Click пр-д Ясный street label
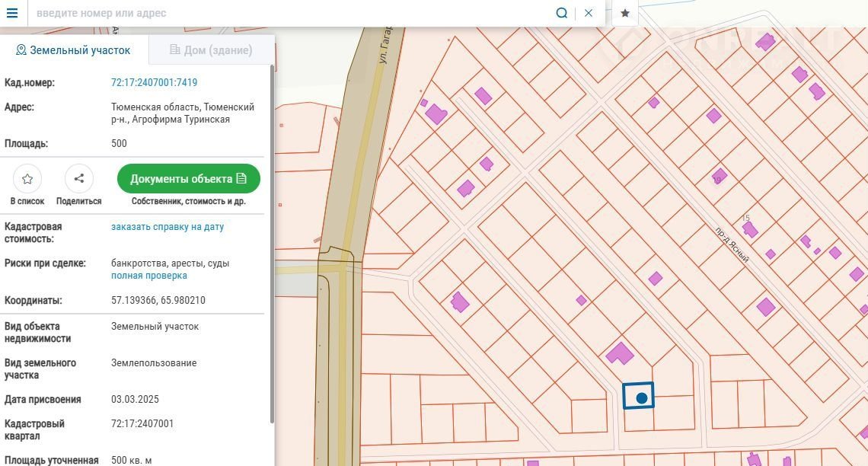Screen dimensions: 868x466 pyautogui.click(x=732, y=245)
